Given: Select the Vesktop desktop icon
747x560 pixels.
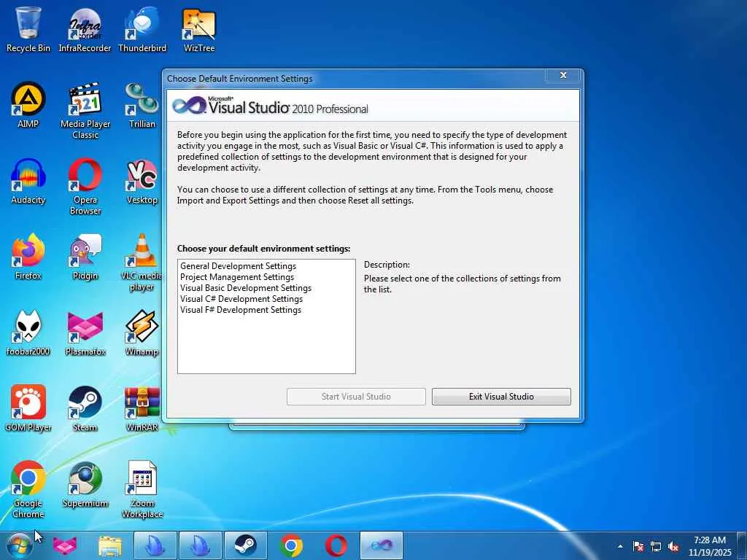Looking at the screenshot, I should pyautogui.click(x=142, y=181).
